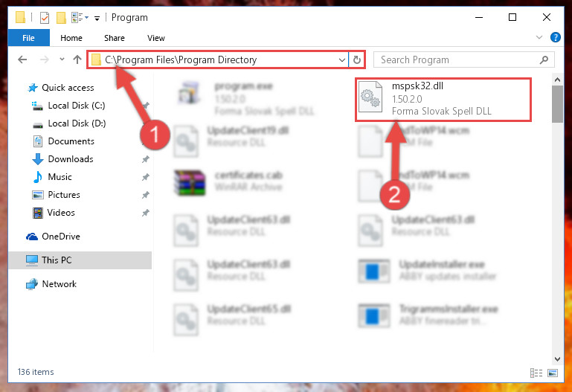Viewport: 572px width, 392px height.
Task: Click the Up one level arrow
Action: click(77, 60)
